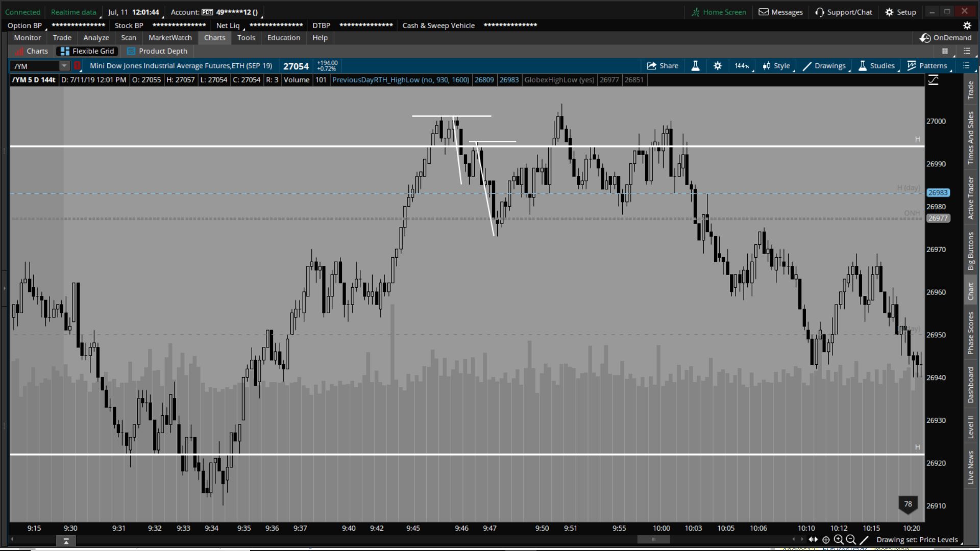The height and width of the screenshot is (551, 980).
Task: Switch to the Tools tab
Action: (246, 38)
